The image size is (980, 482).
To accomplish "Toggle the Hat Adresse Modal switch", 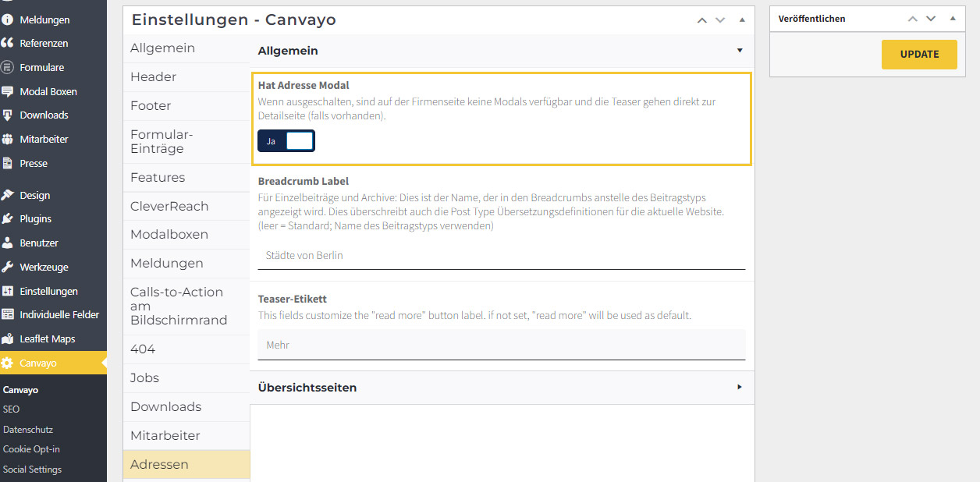I will [286, 141].
